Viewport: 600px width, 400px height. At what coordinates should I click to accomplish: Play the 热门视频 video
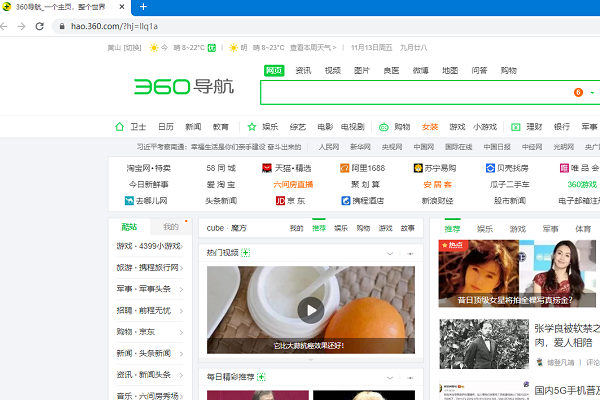tap(311, 310)
